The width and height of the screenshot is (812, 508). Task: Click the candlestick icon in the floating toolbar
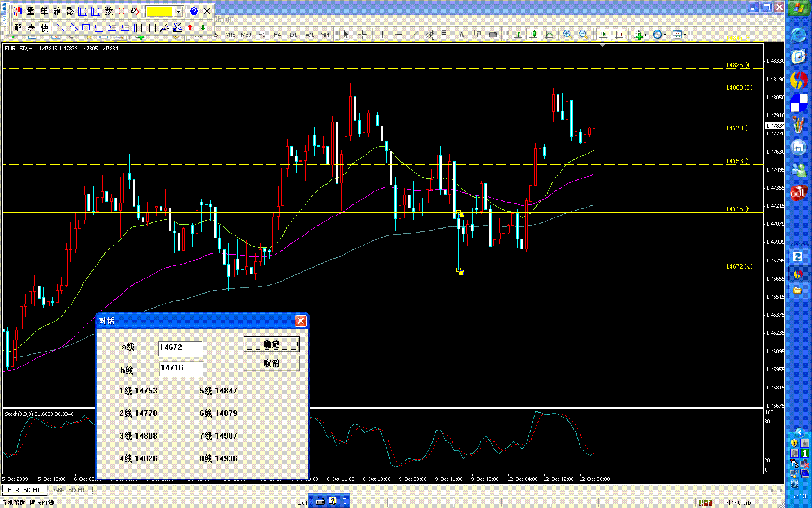click(18, 11)
